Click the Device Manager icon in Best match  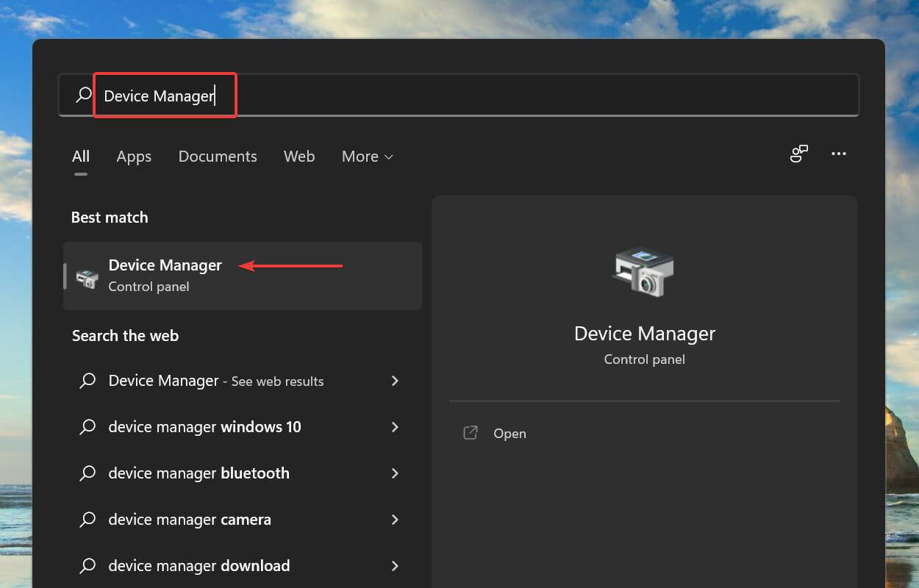point(87,276)
